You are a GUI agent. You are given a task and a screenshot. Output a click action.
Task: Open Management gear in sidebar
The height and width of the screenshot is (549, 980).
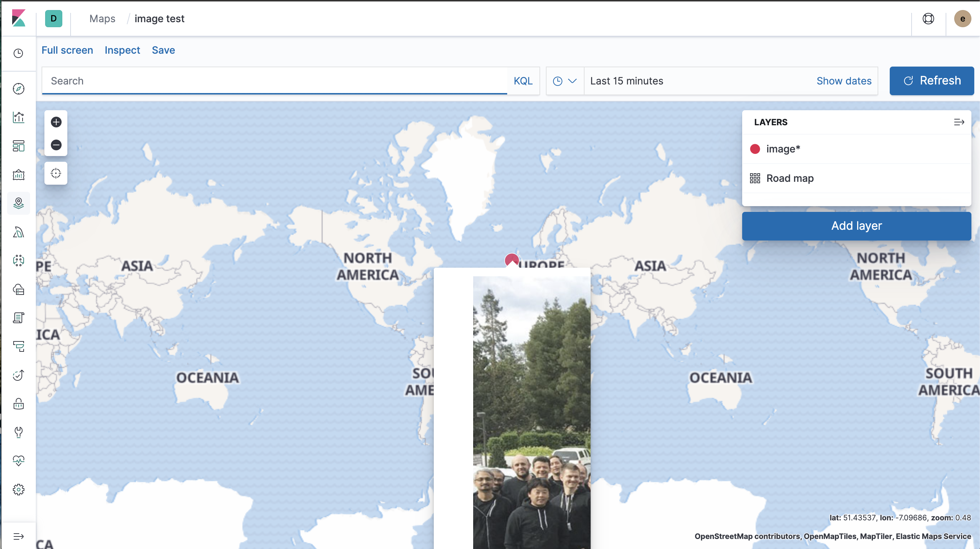pos(18,489)
